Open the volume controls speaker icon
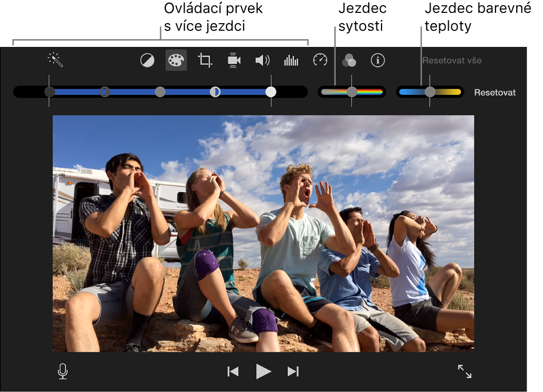The image size is (543, 392). pos(262,61)
